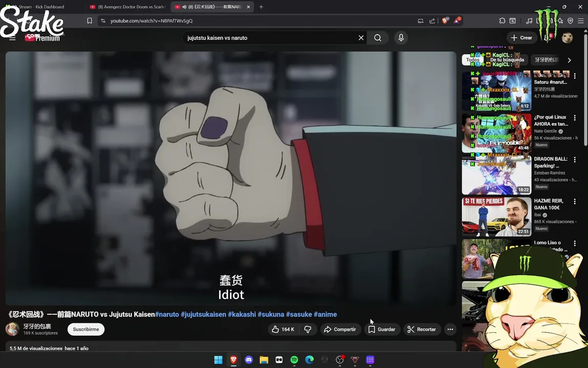Click the Suscribirme button
The height and width of the screenshot is (368, 588).
tap(86, 330)
